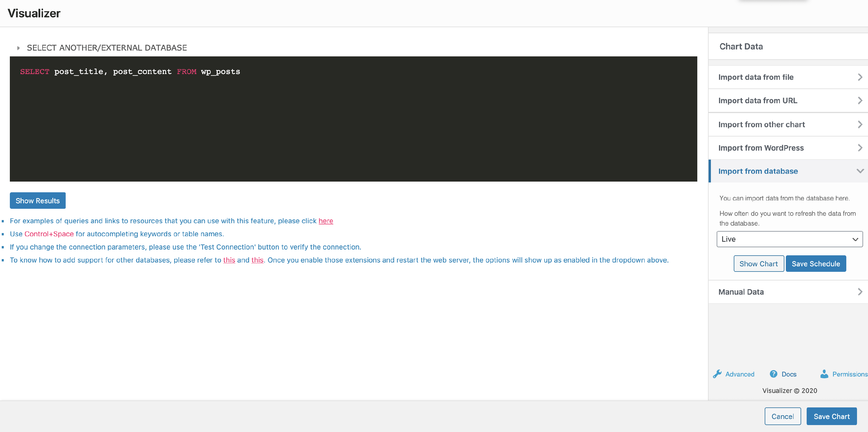Click chevron beside Import data from URL
This screenshot has width=868, height=432.
(x=860, y=100)
